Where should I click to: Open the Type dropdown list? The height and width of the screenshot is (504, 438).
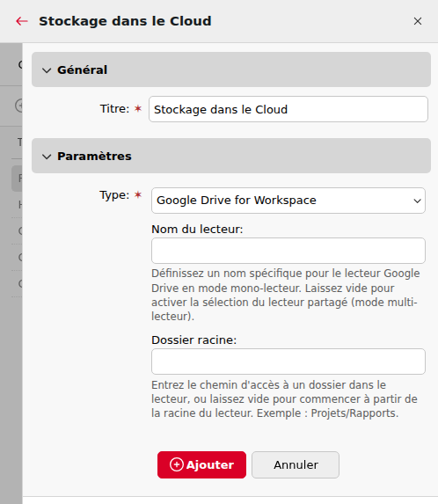[x=288, y=201]
